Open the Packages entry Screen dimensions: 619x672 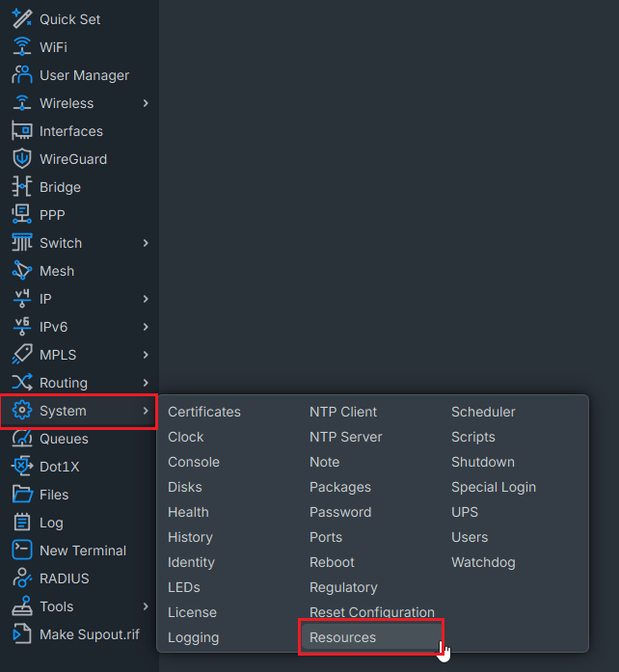click(340, 487)
